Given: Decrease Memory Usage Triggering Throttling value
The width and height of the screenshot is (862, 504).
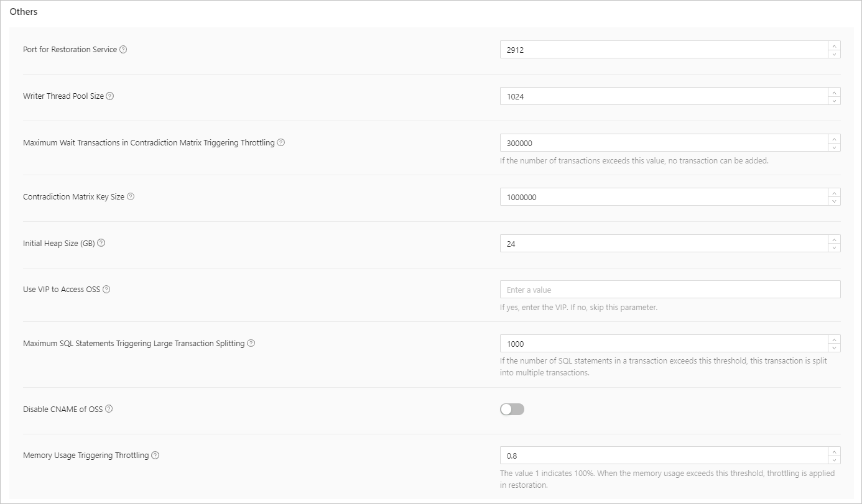Looking at the screenshot, I should click(834, 460).
